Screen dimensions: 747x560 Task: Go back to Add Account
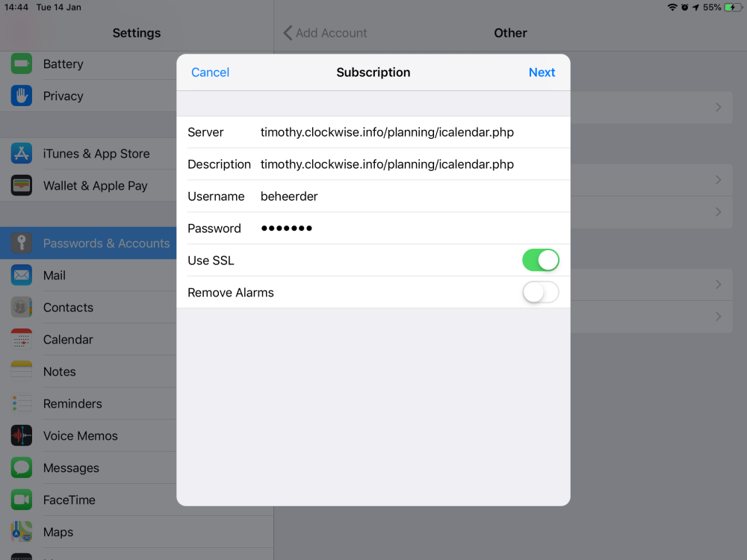pyautogui.click(x=326, y=33)
